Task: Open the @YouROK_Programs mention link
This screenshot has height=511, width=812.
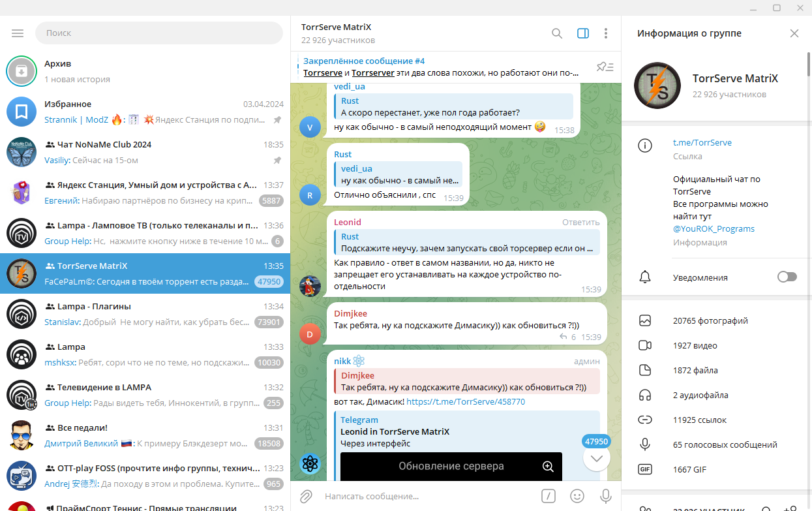Action: point(714,228)
